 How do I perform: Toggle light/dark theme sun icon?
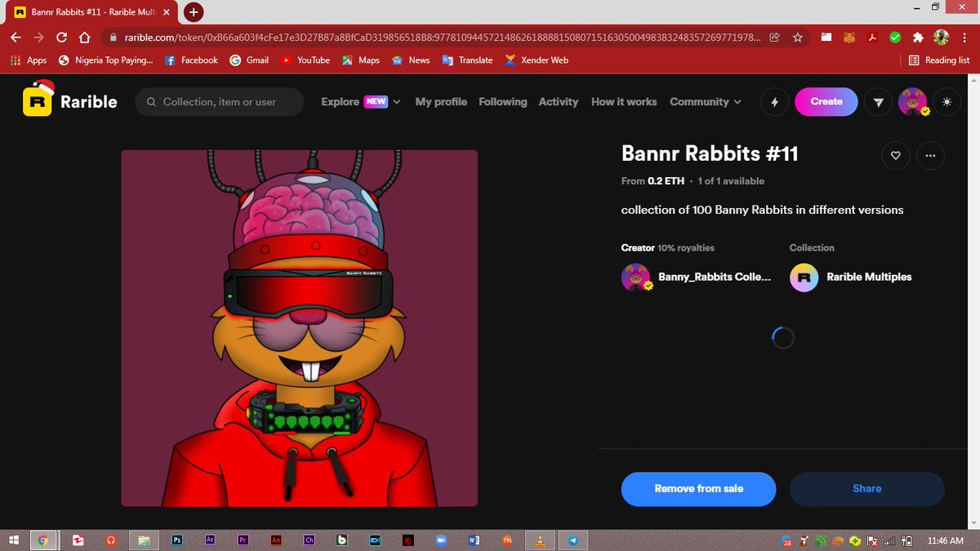[x=947, y=102]
